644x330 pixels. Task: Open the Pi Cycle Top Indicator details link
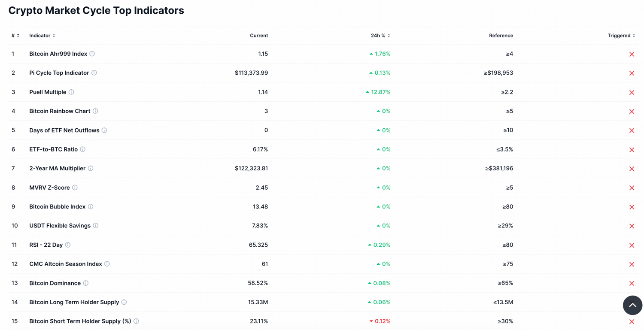coord(59,73)
